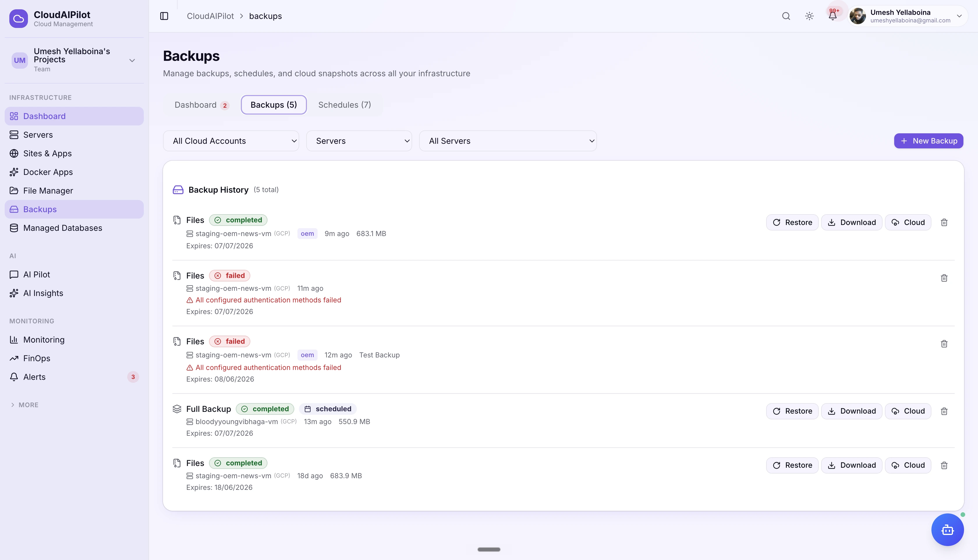This screenshot has height=560, width=978.
Task: Click the oem tag on Test Backup row
Action: tap(307, 355)
